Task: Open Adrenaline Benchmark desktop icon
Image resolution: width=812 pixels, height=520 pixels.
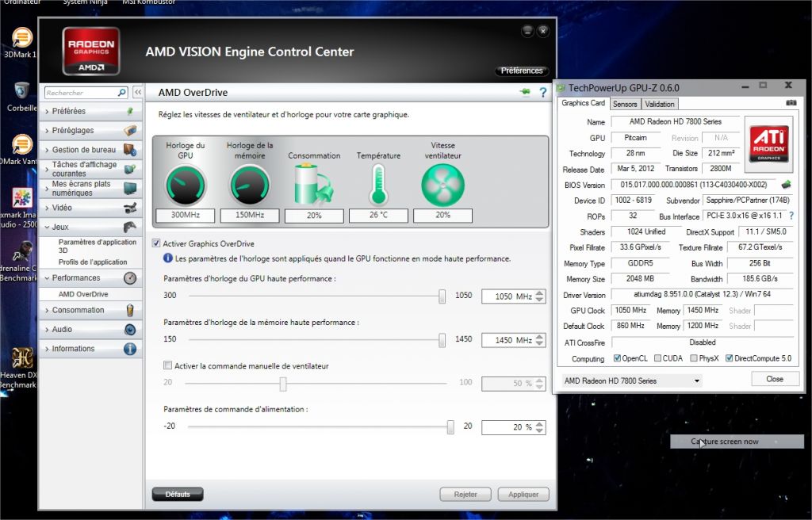Action: coord(22,251)
